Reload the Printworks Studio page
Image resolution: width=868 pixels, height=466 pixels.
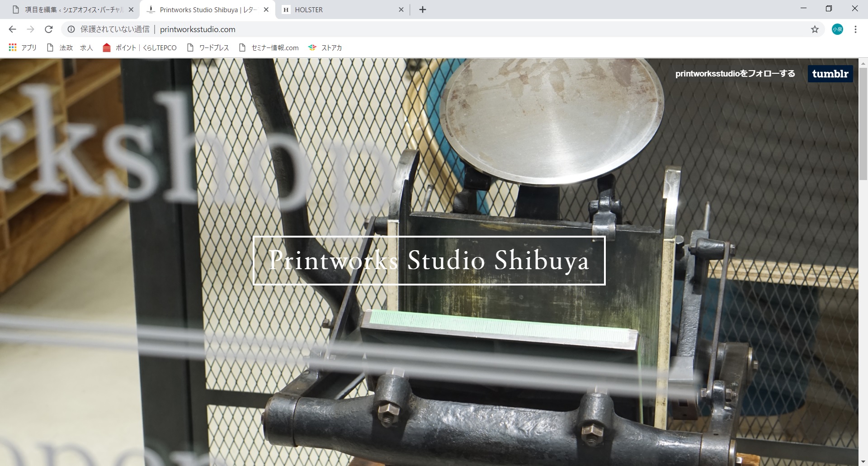[x=49, y=29]
